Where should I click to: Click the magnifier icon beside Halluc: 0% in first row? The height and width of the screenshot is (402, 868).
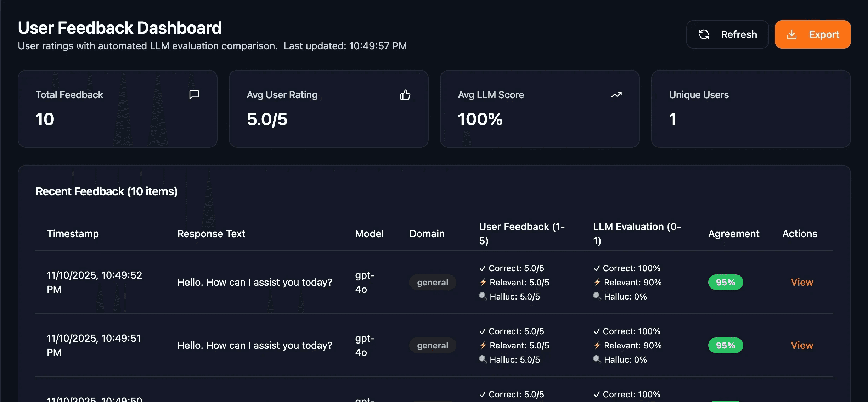click(x=597, y=296)
